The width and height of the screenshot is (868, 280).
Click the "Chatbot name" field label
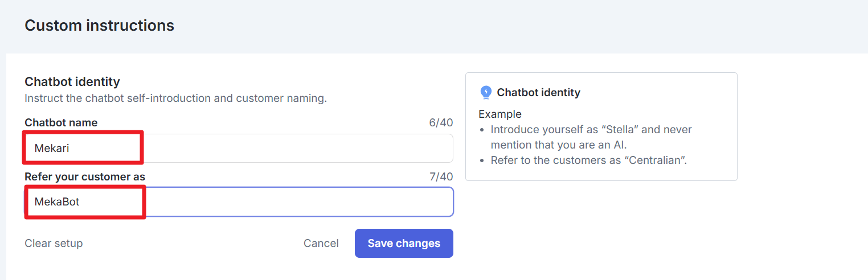(x=61, y=123)
